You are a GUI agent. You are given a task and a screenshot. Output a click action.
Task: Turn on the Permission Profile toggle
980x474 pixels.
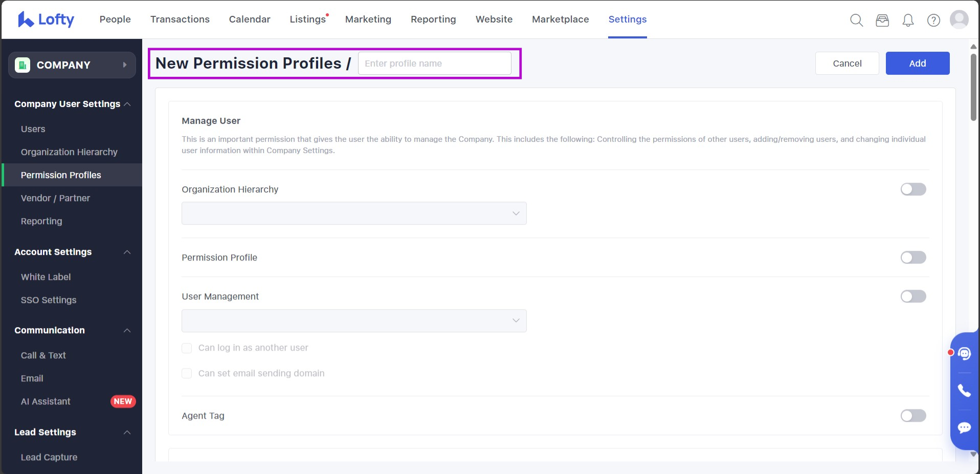click(x=913, y=257)
